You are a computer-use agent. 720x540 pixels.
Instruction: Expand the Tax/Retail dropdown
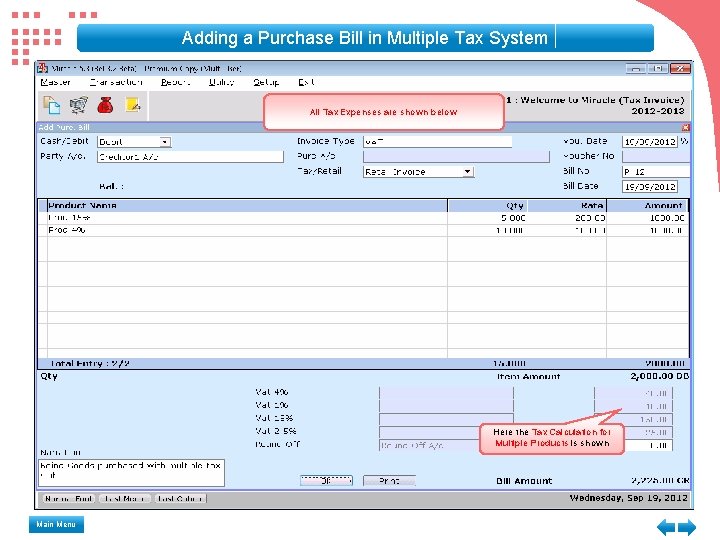point(467,172)
